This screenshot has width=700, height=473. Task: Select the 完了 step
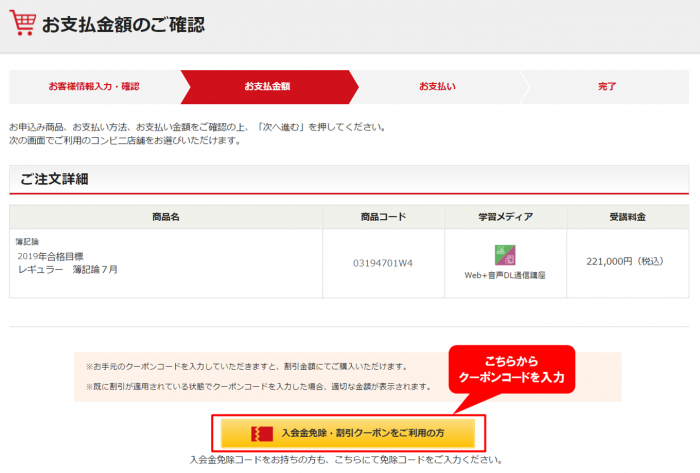coord(607,87)
